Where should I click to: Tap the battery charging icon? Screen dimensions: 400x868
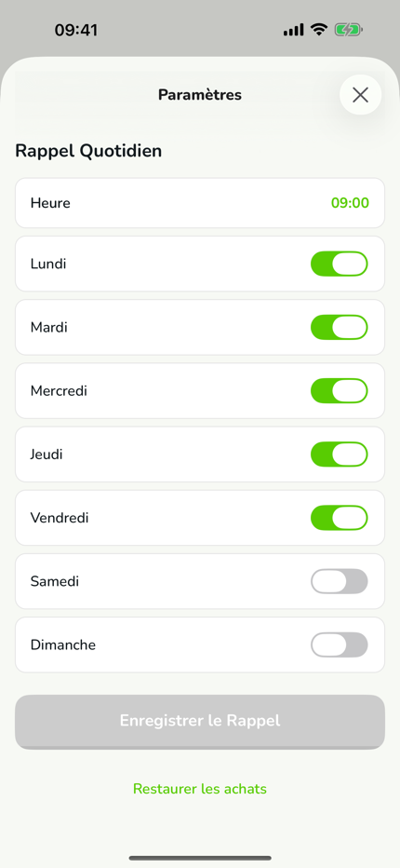click(348, 30)
